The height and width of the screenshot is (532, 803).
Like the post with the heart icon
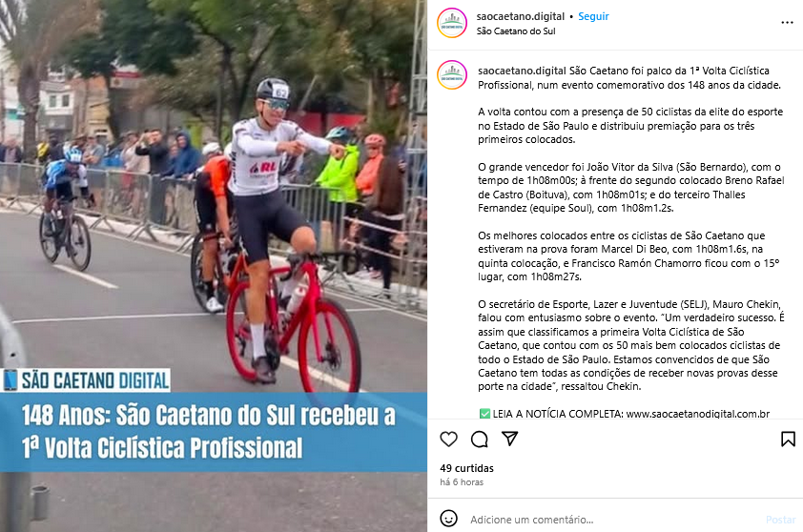click(448, 439)
